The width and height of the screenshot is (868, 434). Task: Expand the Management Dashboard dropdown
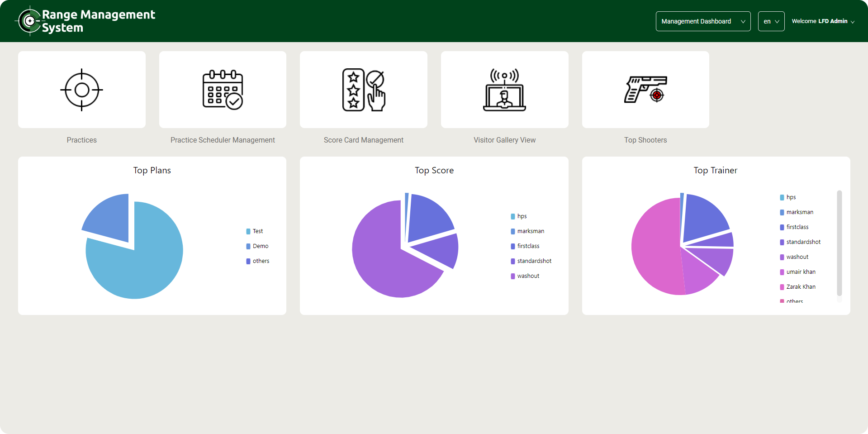(703, 21)
